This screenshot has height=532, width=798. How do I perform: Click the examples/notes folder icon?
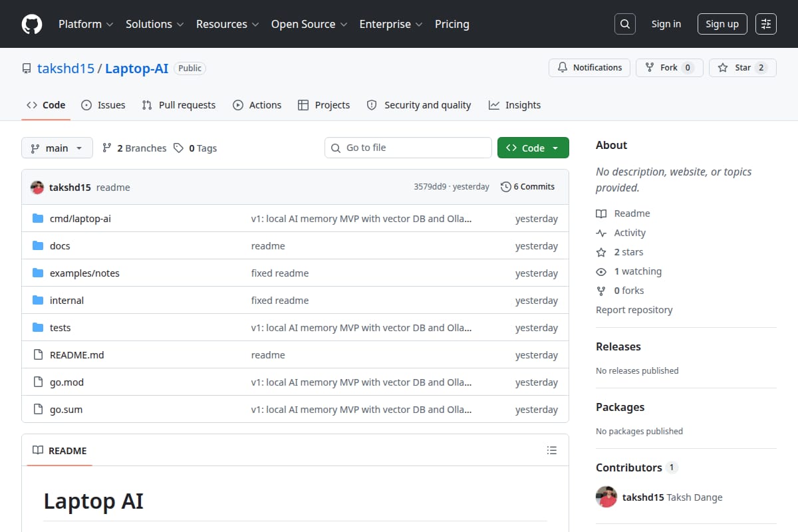[38, 273]
